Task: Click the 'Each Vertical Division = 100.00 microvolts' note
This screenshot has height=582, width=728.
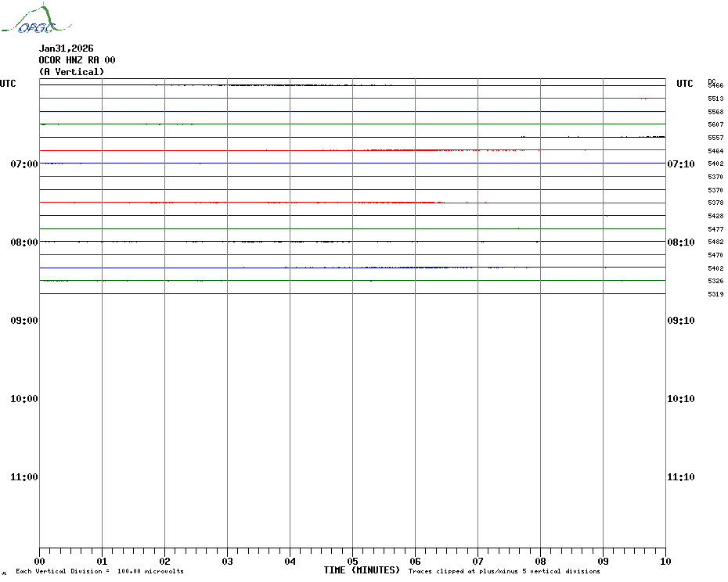Action: point(99,571)
